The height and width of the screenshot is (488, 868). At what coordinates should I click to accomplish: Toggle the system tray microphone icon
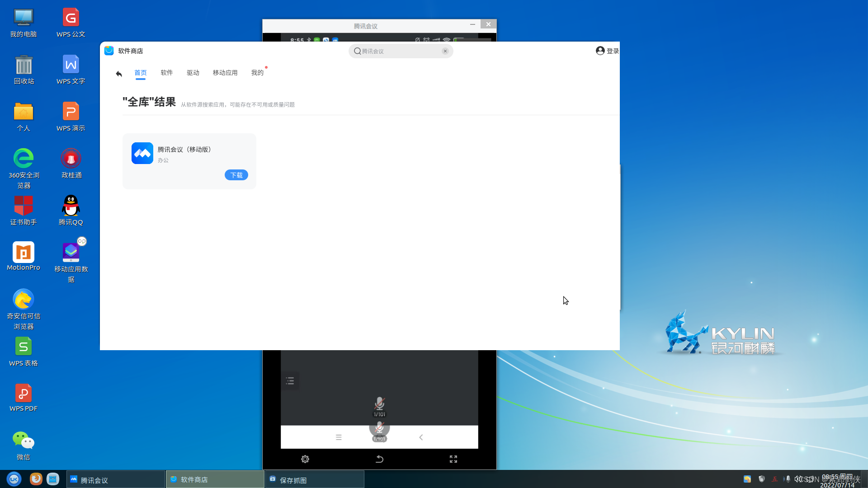[x=788, y=479]
